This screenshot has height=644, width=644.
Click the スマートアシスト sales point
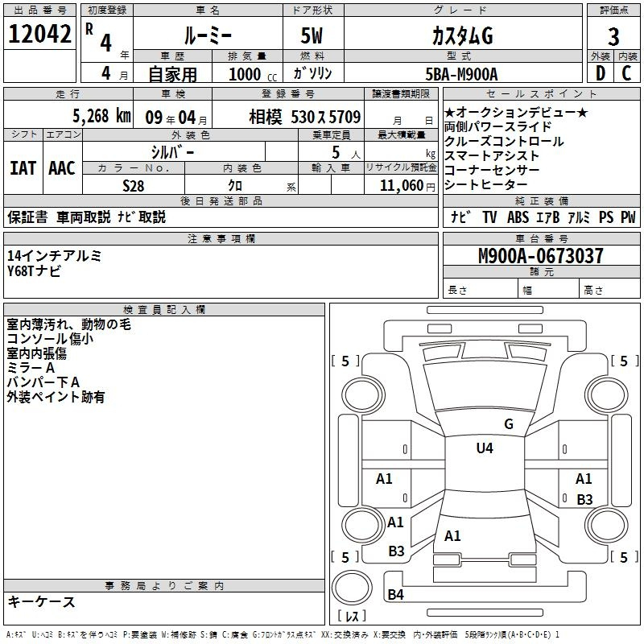(x=492, y=155)
